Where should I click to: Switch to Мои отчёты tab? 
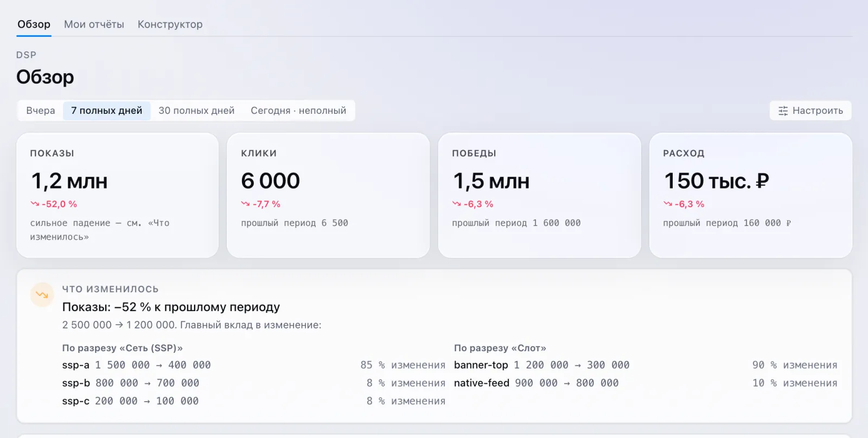(94, 24)
